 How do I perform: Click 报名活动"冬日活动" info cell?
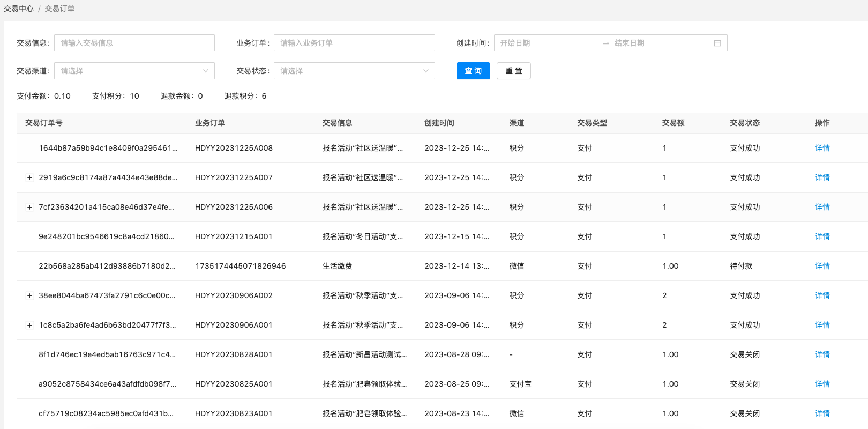click(x=363, y=236)
